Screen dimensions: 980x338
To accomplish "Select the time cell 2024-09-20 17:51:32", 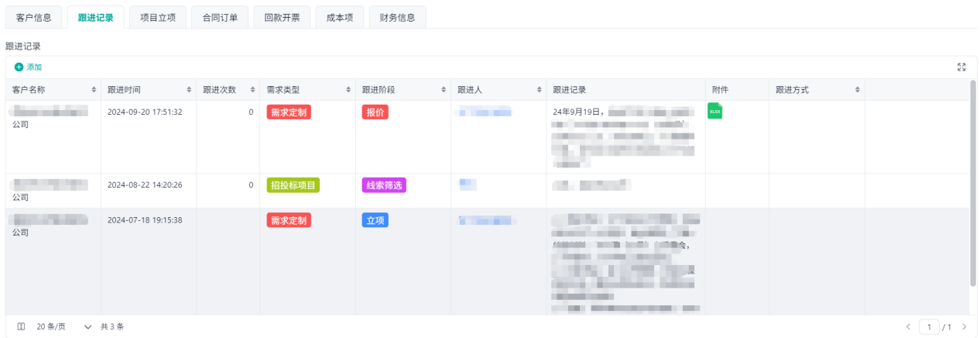I will pos(145,112).
